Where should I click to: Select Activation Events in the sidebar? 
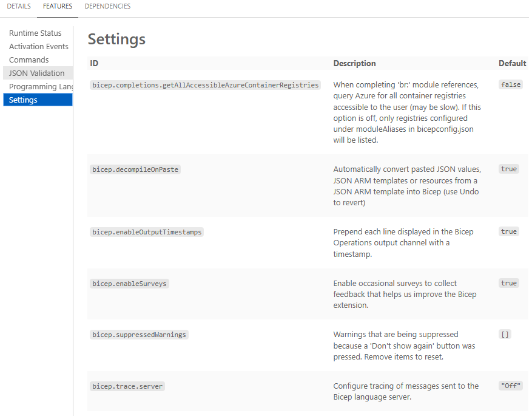coord(38,46)
